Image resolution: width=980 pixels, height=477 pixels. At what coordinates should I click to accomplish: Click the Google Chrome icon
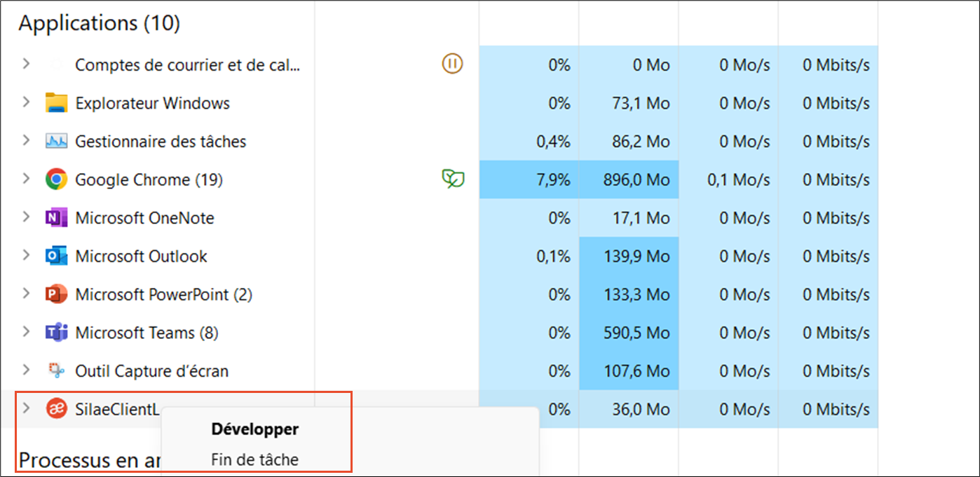click(x=56, y=180)
